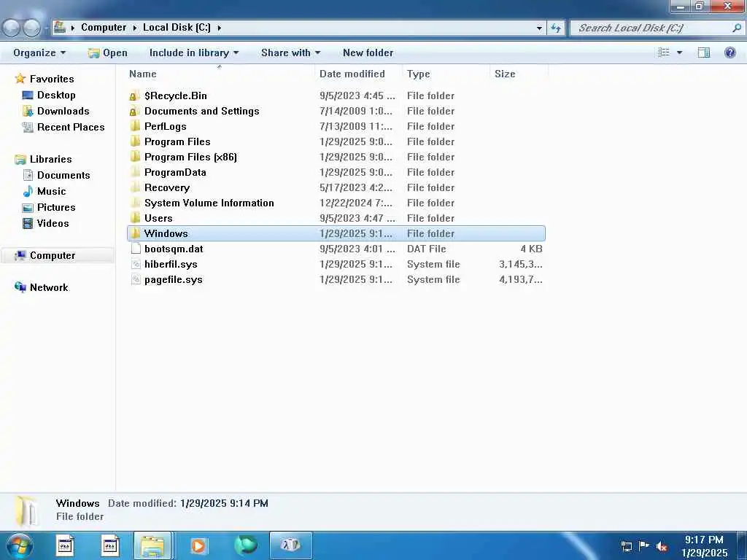Click the first script file taskbar icon
747x560 pixels.
coord(65,545)
